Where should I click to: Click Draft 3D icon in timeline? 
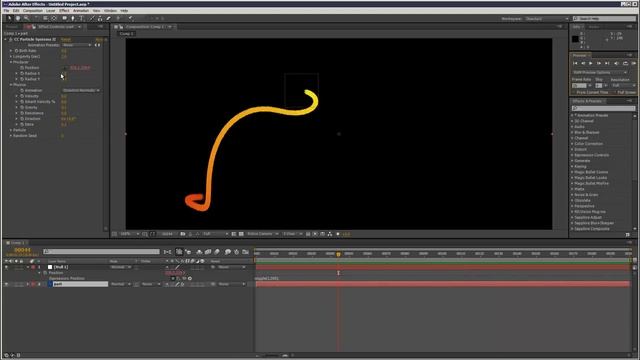188,252
